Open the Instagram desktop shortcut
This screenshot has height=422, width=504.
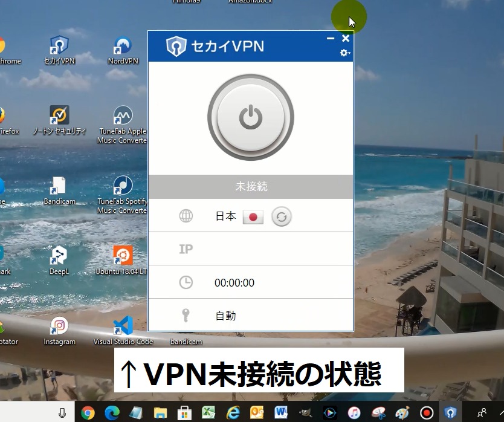59,327
